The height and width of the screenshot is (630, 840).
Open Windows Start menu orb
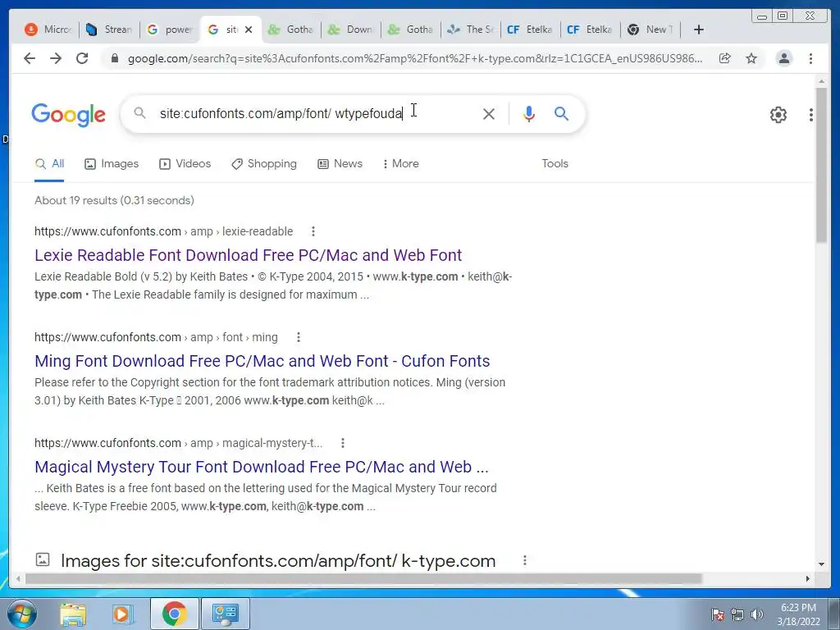coord(22,614)
